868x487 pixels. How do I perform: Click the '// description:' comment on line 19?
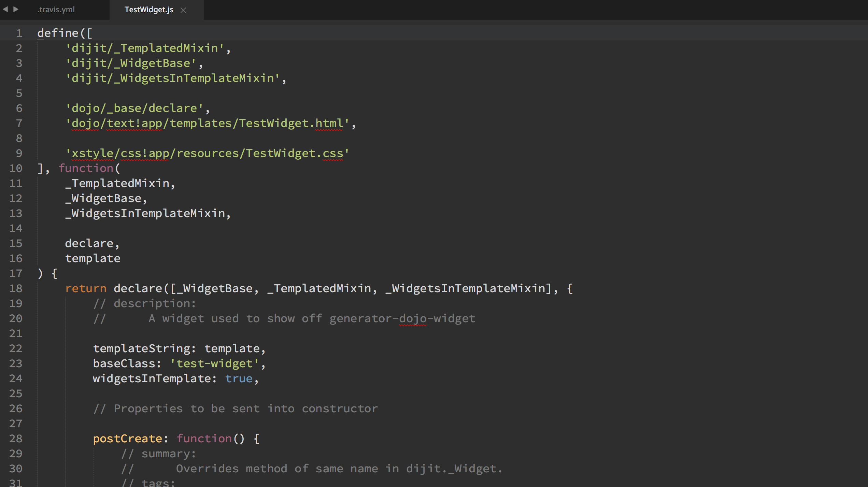pos(145,303)
